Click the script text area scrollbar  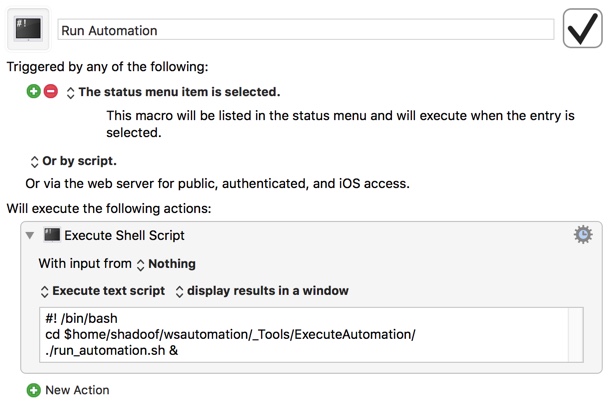pos(576,335)
